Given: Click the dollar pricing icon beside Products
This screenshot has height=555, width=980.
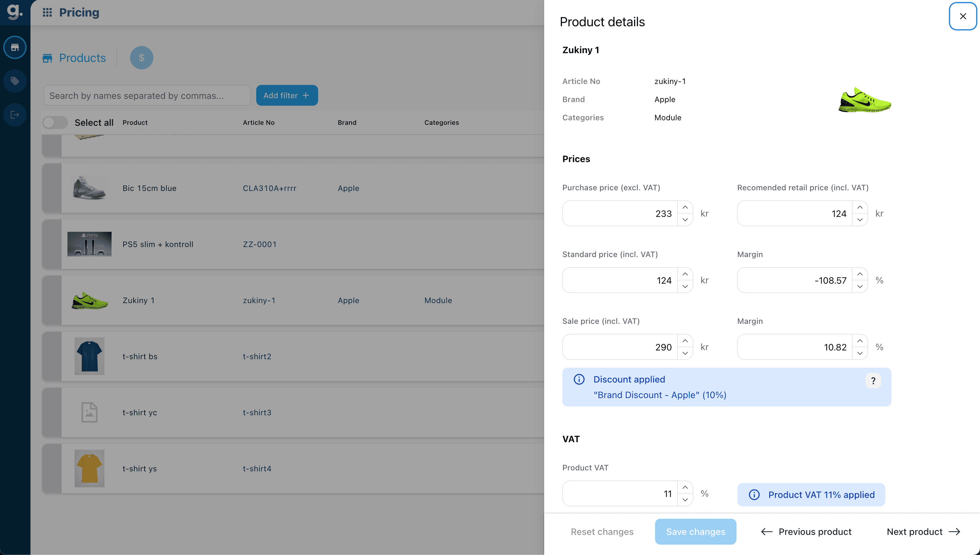Looking at the screenshot, I should pos(141,58).
